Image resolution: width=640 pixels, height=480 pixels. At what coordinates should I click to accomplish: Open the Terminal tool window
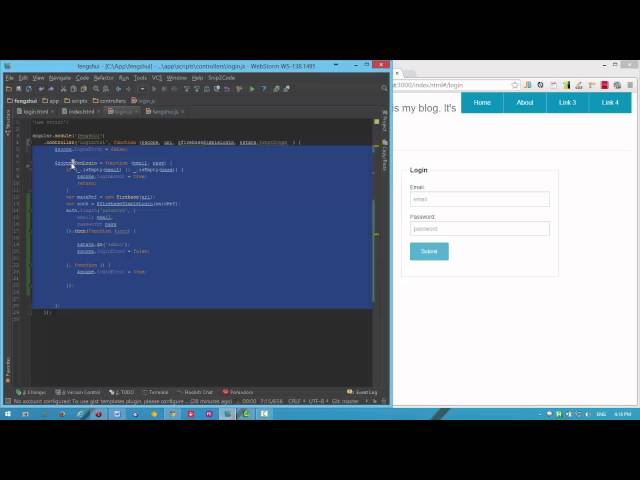[155, 392]
